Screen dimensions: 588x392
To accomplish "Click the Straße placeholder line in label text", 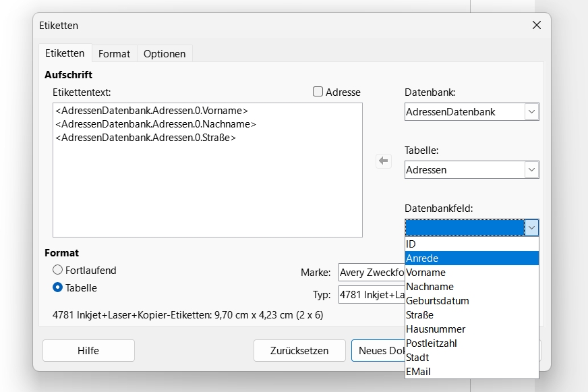I will (x=146, y=138).
